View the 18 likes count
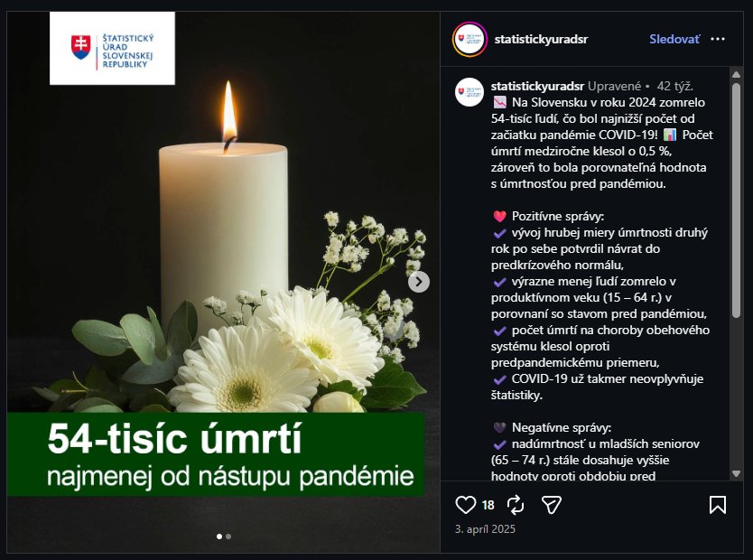This screenshot has width=753, height=560. (488, 505)
